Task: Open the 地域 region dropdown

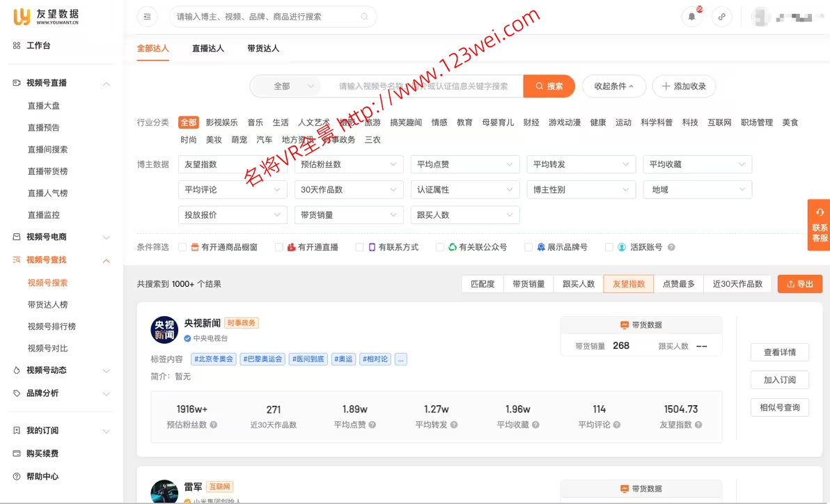Action: point(697,189)
